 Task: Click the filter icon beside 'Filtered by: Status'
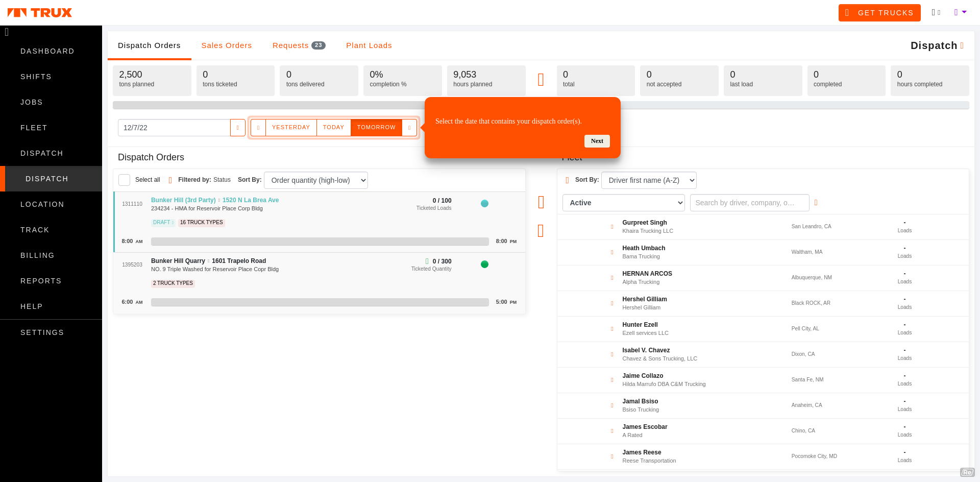(170, 180)
